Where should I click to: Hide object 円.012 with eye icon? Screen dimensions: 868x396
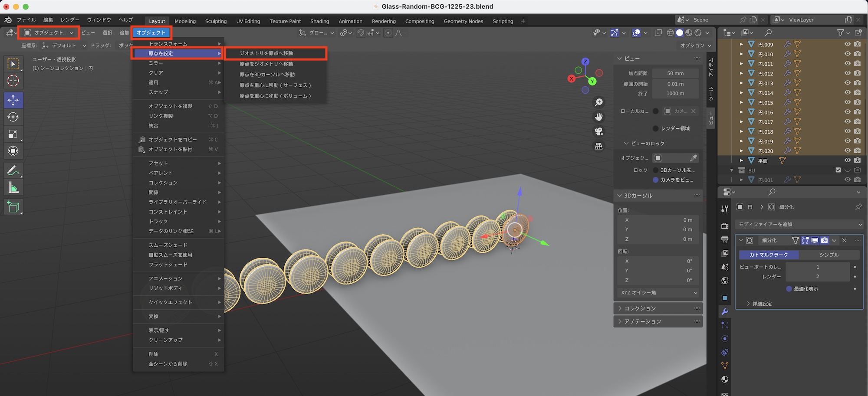tap(847, 73)
